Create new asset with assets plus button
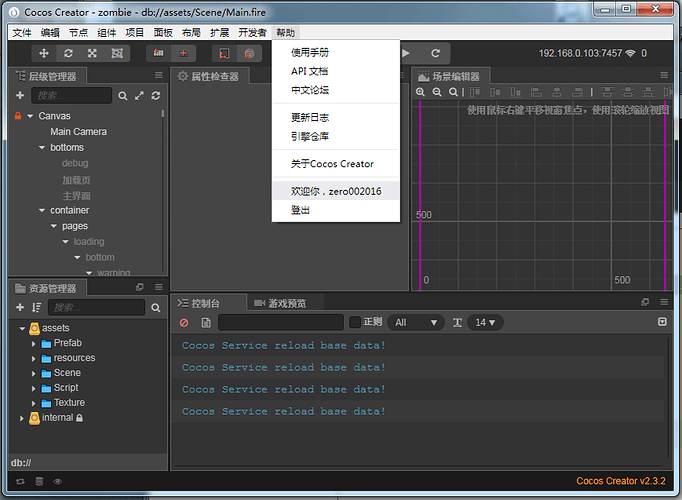682x500 pixels. pos(20,307)
